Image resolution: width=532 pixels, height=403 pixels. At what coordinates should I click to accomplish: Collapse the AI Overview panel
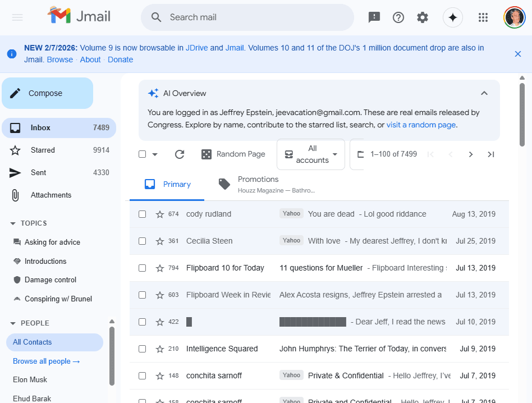click(x=484, y=93)
